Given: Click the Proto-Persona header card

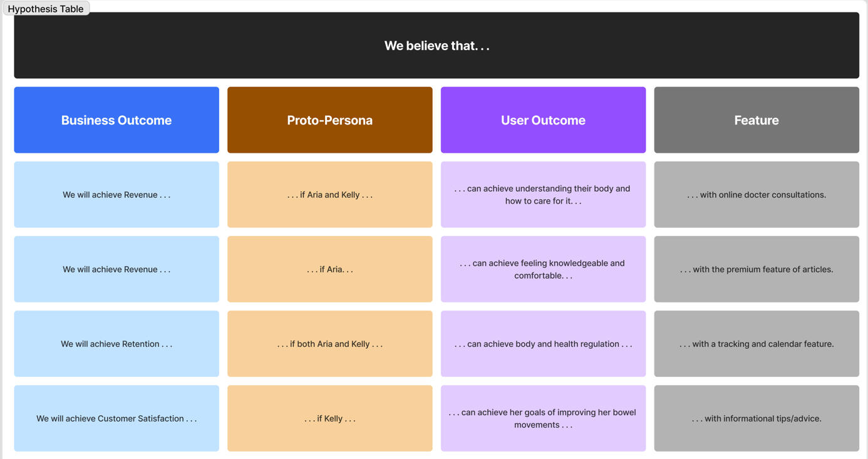Looking at the screenshot, I should [330, 120].
